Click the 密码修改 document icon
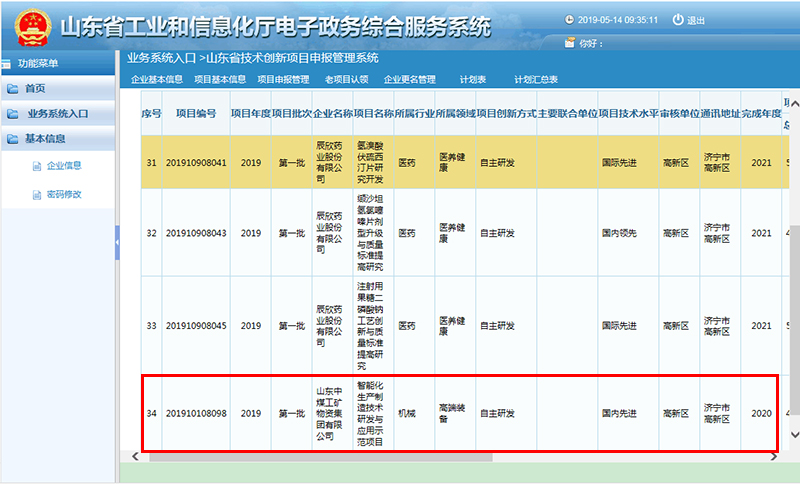 coord(37,194)
